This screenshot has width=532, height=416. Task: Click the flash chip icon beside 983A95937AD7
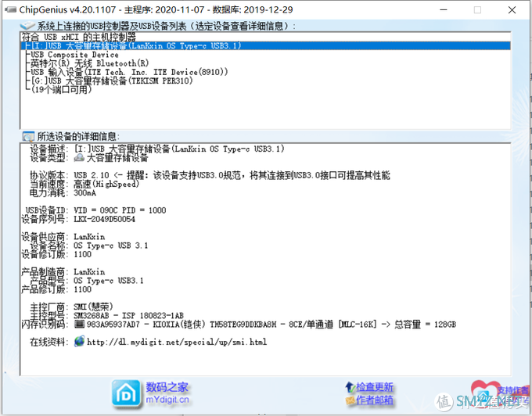pyautogui.click(x=79, y=325)
